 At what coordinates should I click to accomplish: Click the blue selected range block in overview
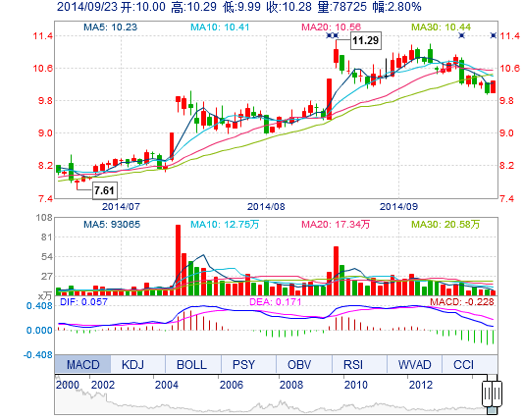click(492, 410)
